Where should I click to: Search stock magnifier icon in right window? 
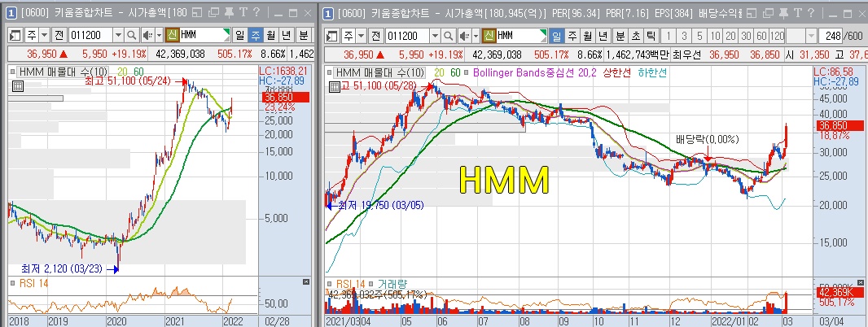coord(449,36)
